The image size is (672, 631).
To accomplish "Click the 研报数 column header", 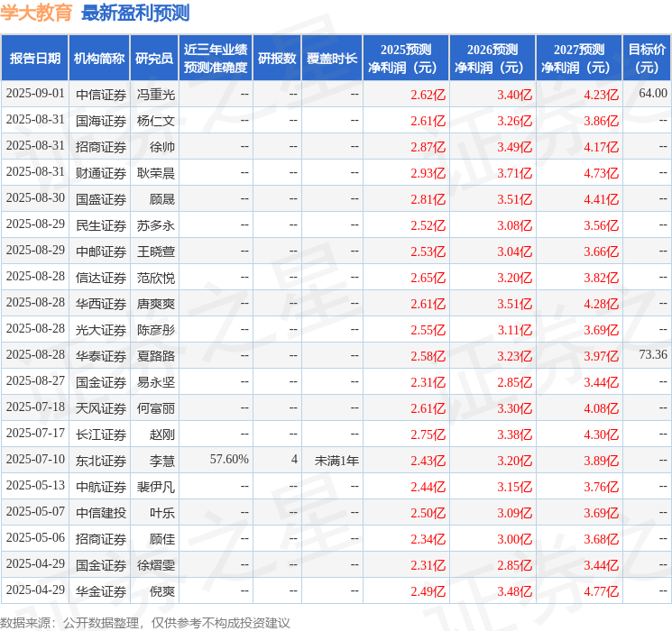I will pos(277,59).
